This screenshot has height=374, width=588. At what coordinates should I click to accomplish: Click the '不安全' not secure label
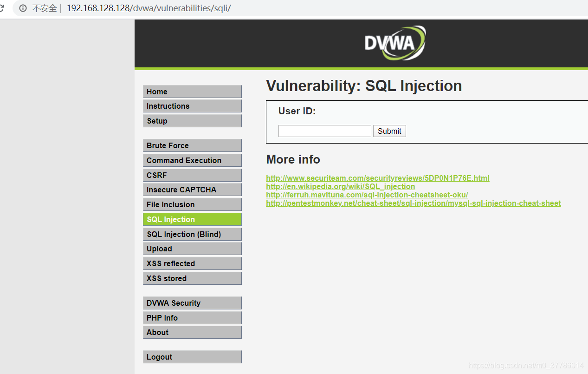pyautogui.click(x=44, y=8)
